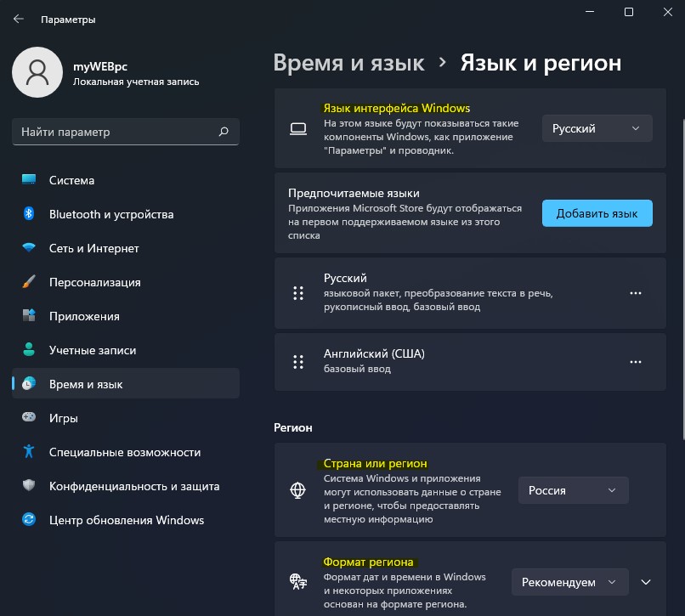The image size is (685, 616).
Task: Open more options for Русский language
Action: point(636,293)
